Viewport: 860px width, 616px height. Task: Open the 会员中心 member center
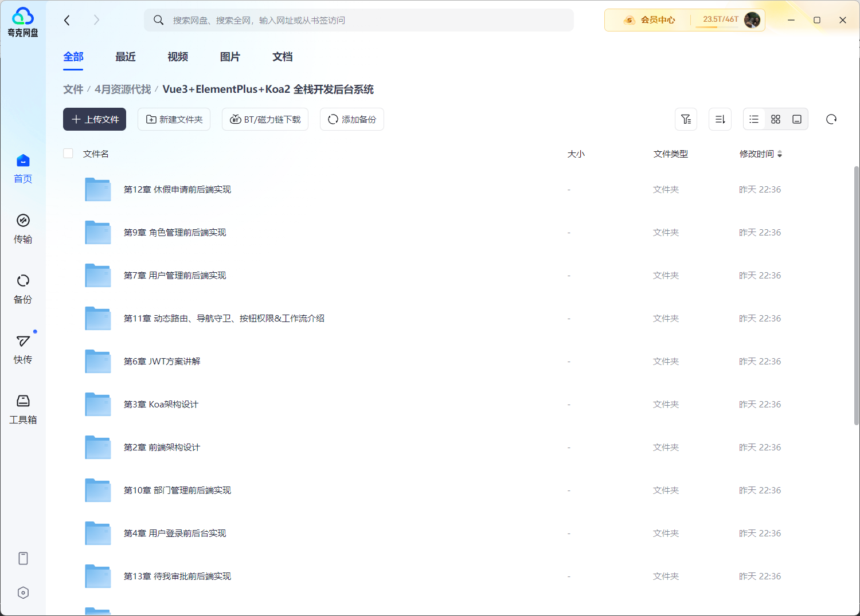pos(650,20)
